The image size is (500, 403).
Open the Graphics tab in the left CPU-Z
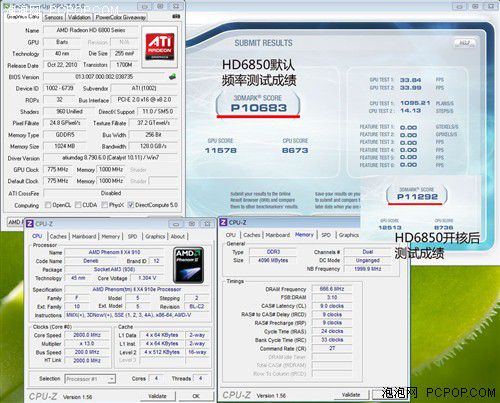click(x=155, y=236)
